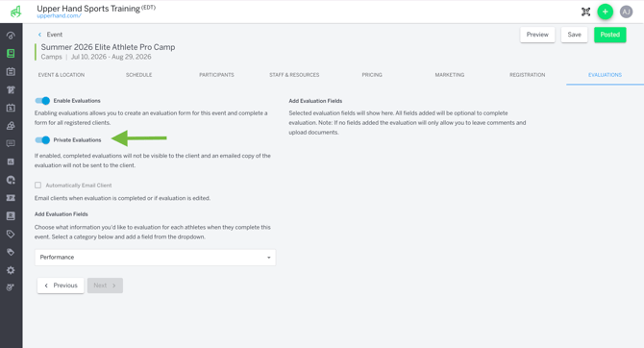
Task: Click the greyed-out Next button
Action: [105, 286]
